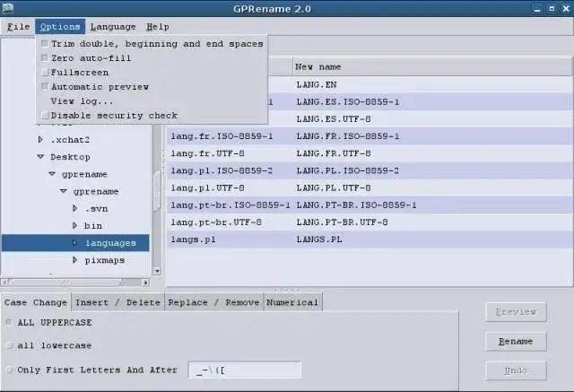Viewport: 574px width, 392px height.
Task: Select file langs.pl
Action: coord(193,240)
